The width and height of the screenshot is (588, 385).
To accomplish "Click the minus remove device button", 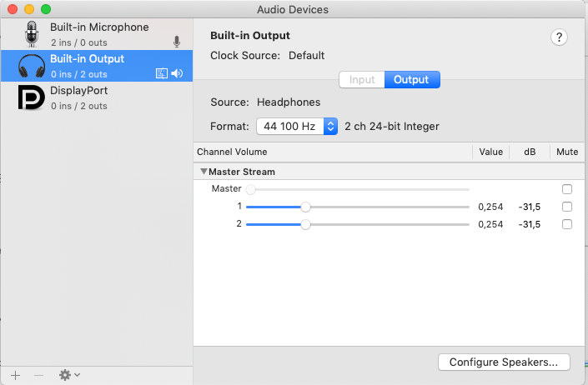I will pyautogui.click(x=38, y=375).
